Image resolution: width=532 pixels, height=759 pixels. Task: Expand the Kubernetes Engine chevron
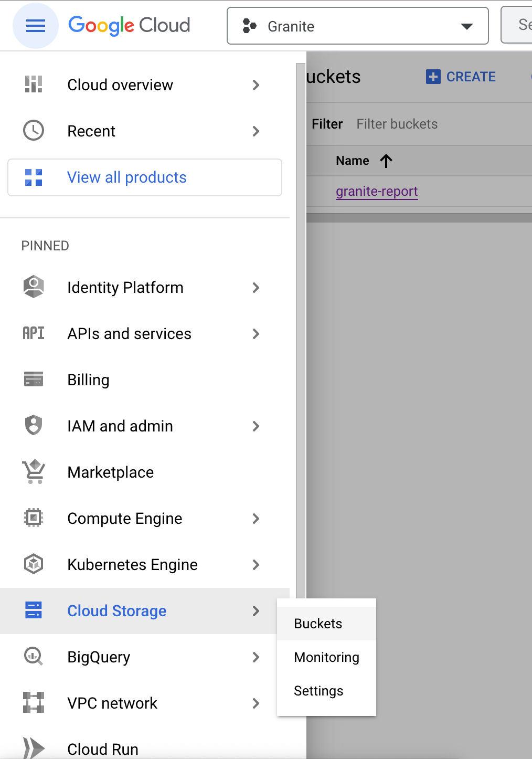click(x=256, y=564)
